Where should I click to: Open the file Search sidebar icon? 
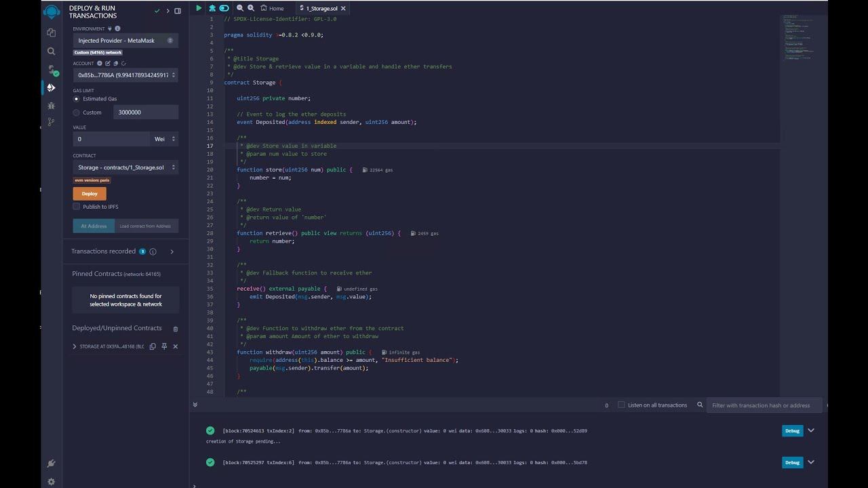(x=51, y=51)
